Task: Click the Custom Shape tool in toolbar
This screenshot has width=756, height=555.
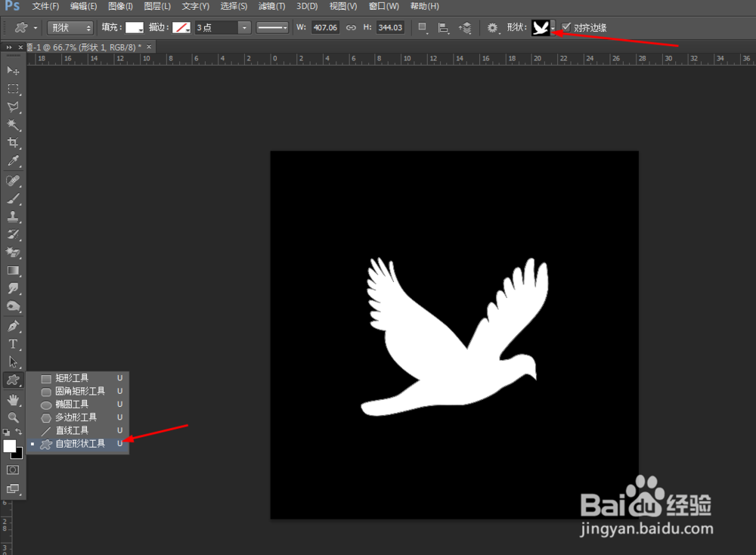Action: (13, 380)
